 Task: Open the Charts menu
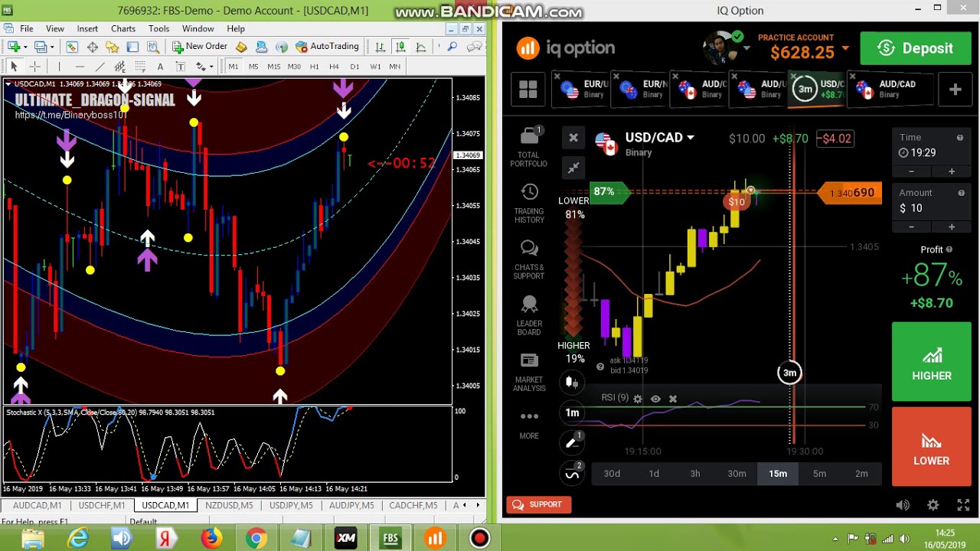tap(123, 28)
